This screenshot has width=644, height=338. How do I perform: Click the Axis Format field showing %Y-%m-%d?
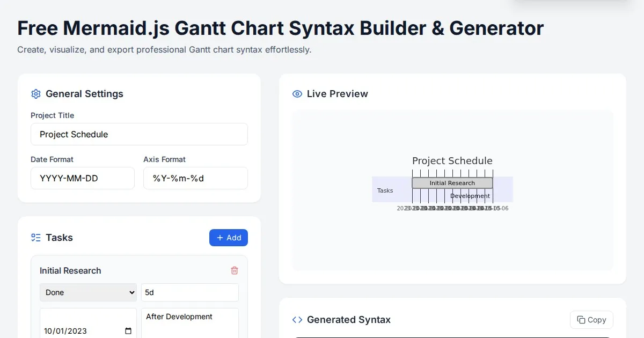[195, 178]
